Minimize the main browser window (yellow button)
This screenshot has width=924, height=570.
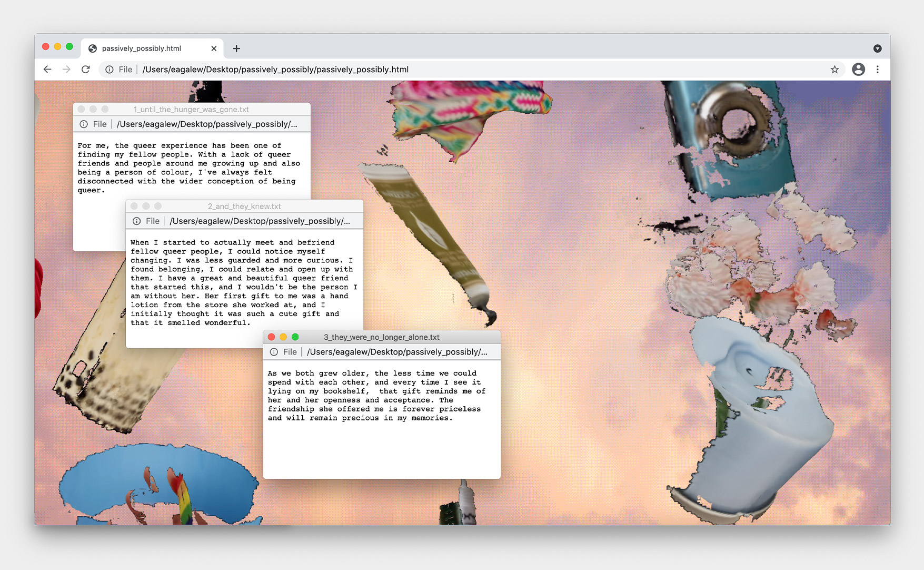point(57,46)
